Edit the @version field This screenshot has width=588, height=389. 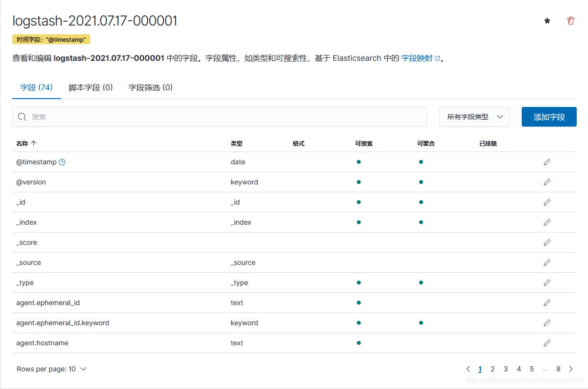[x=547, y=182]
